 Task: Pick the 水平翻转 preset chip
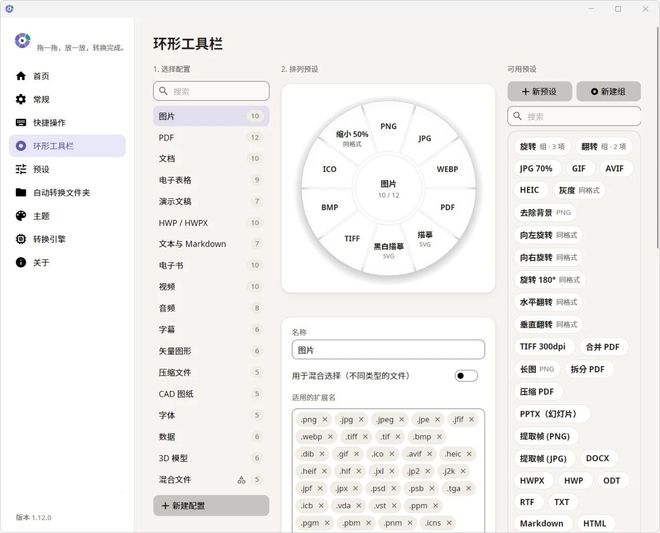click(548, 302)
